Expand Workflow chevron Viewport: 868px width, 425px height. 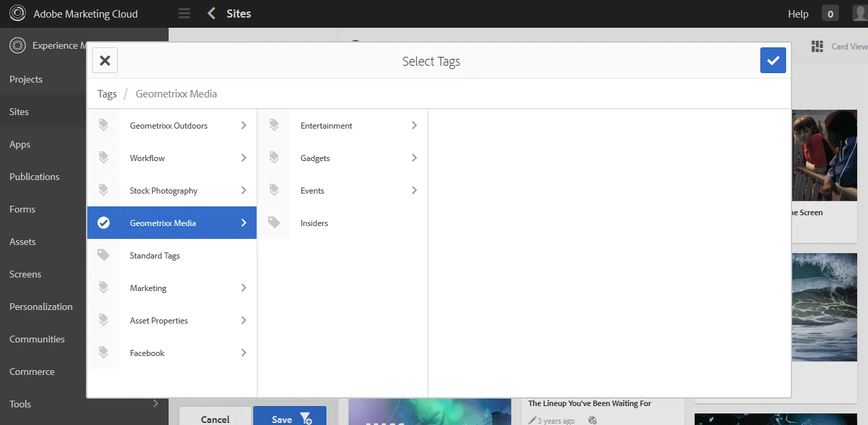(244, 158)
